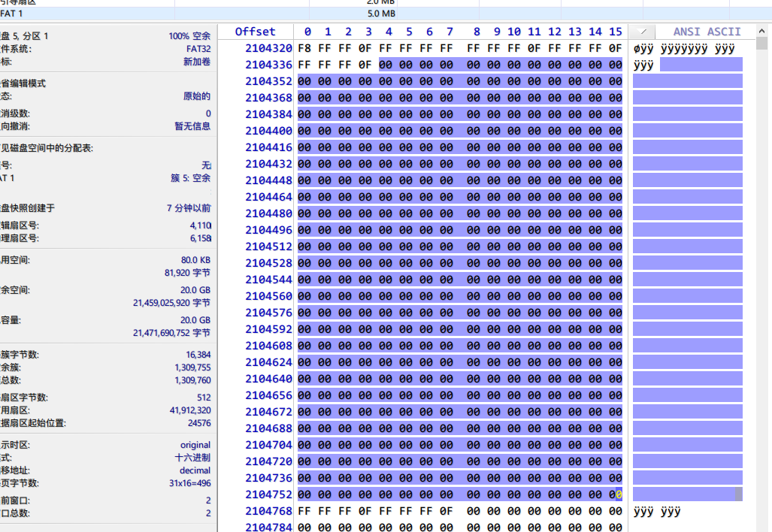This screenshot has width=772, height=532.
Task: Click the F8 byte at offset 2104320
Action: pos(304,48)
